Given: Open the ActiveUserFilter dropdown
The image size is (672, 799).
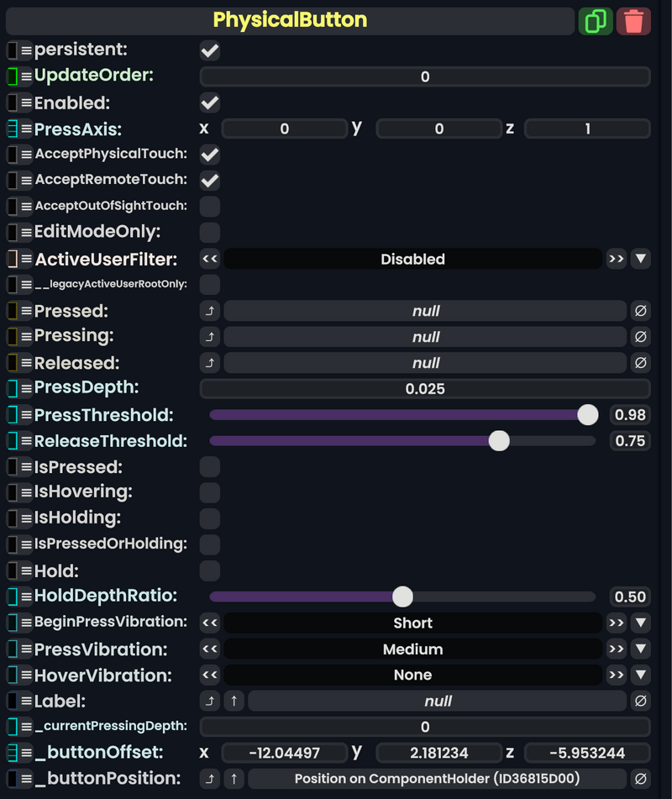Looking at the screenshot, I should click(642, 259).
